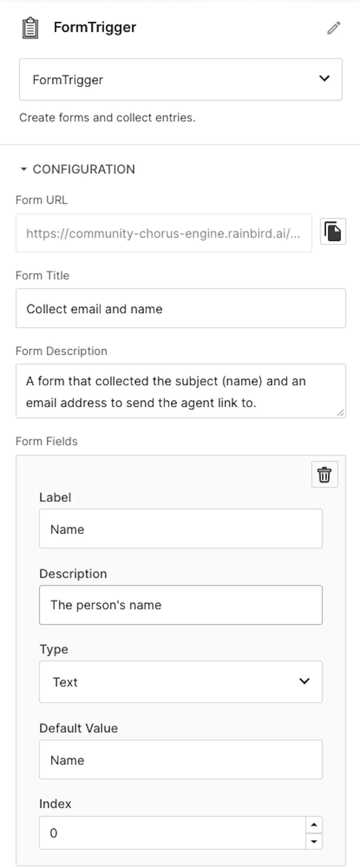Click the Default Value input field

click(181, 759)
